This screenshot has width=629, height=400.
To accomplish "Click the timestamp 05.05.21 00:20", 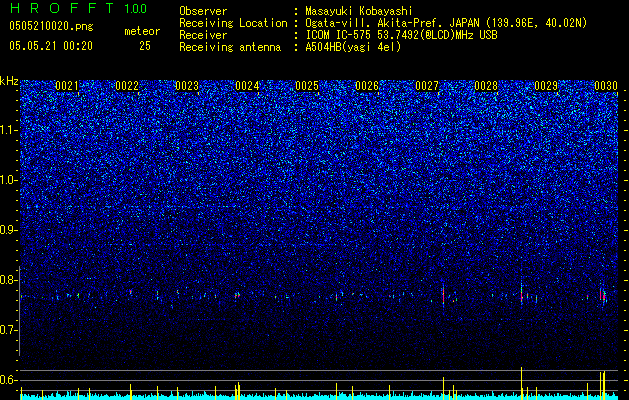I will pyautogui.click(x=51, y=46).
